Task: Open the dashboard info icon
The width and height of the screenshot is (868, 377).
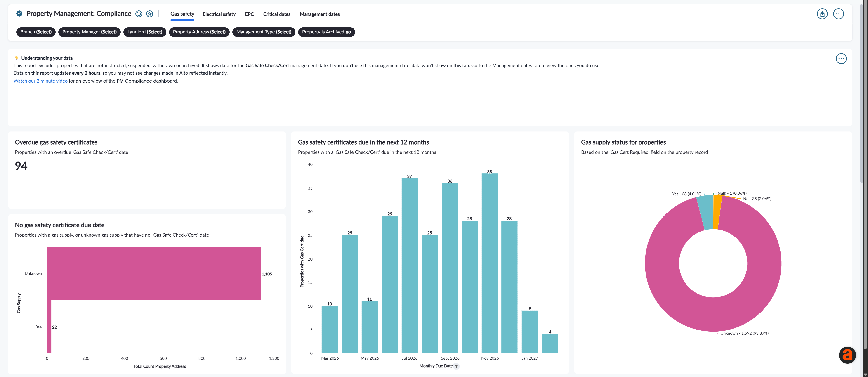Action: (x=139, y=14)
